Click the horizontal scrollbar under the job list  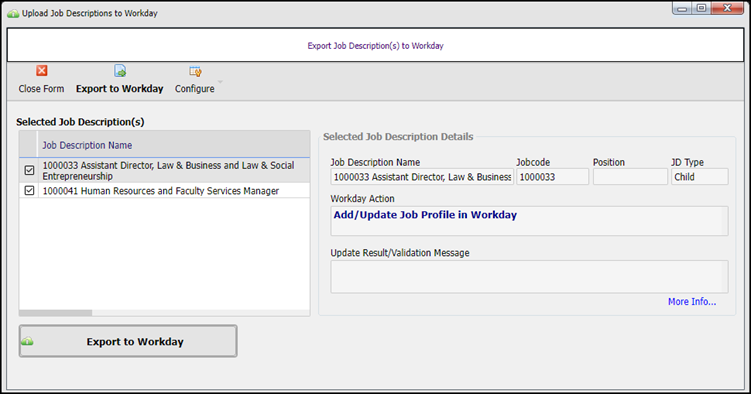[56, 313]
